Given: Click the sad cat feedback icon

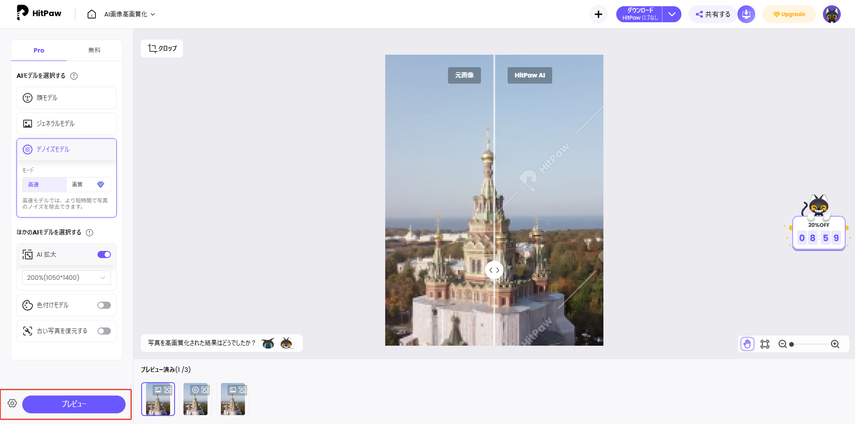Looking at the screenshot, I should 268,343.
